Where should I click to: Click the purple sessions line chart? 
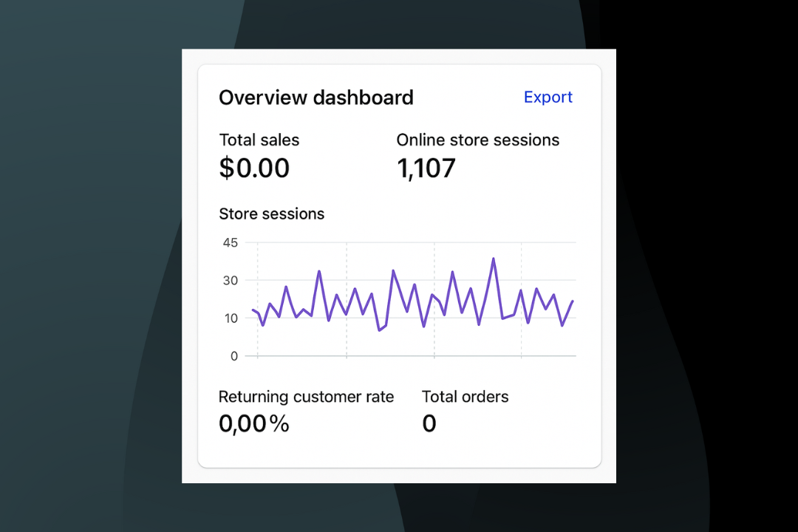pos(413,296)
